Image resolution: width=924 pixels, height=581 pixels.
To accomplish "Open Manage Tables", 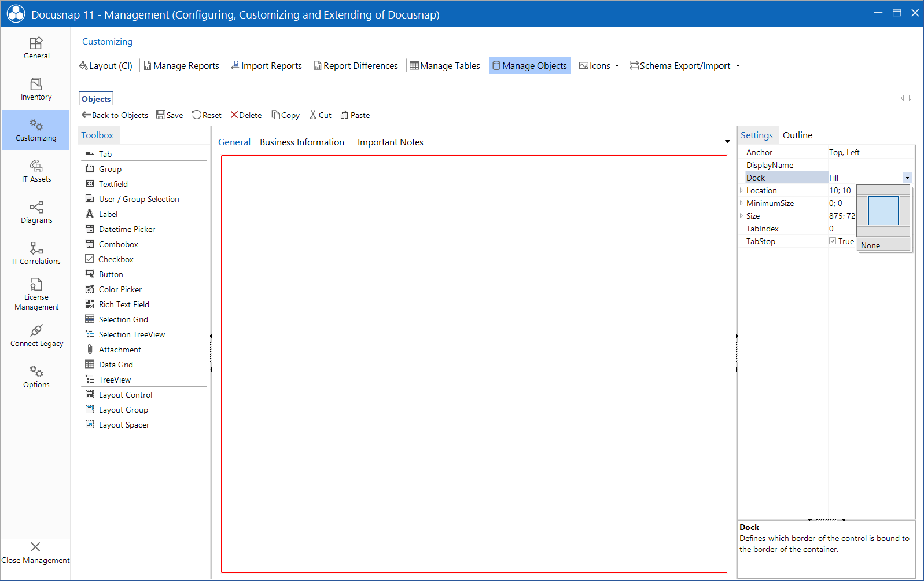I will pos(445,66).
